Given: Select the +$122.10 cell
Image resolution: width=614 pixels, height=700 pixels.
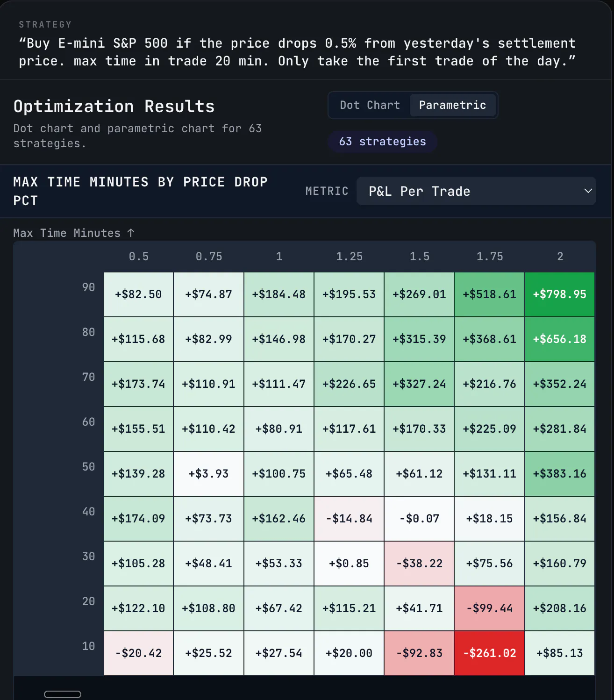Looking at the screenshot, I should 138,608.
